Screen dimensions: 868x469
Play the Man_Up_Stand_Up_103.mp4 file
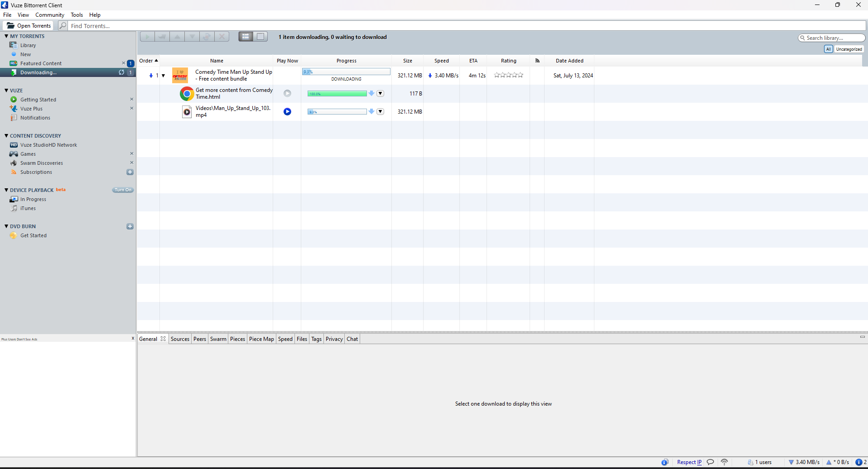287,111
